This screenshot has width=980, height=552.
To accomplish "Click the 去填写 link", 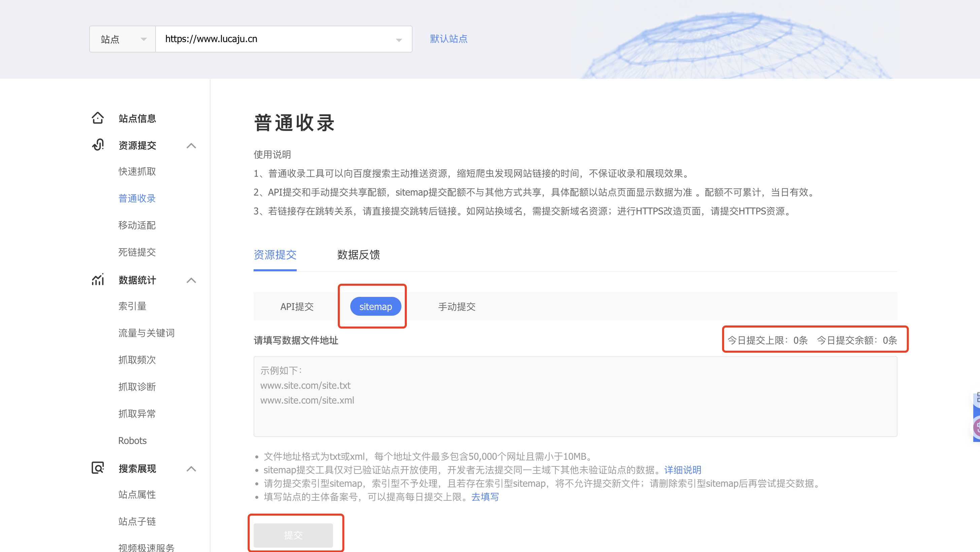I will (485, 497).
